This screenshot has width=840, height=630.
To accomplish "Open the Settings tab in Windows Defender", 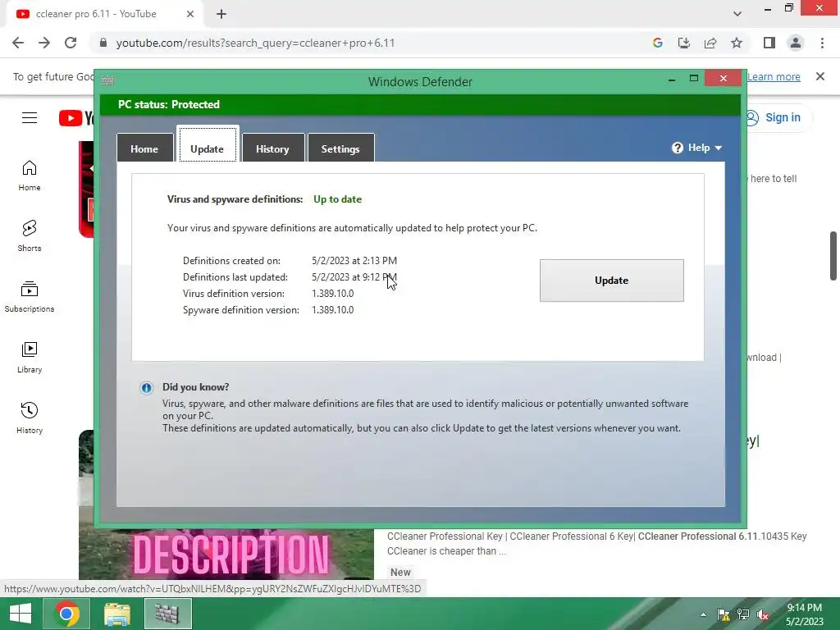I will [x=340, y=148].
